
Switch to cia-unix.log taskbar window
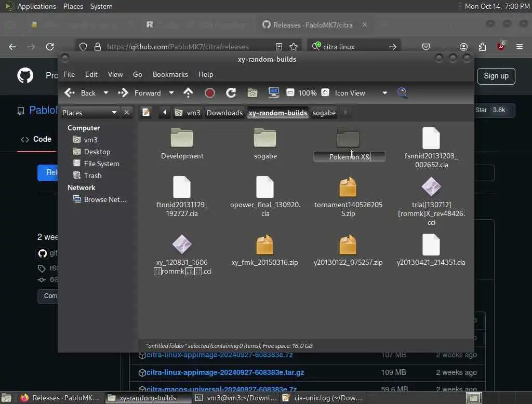tap(323, 398)
